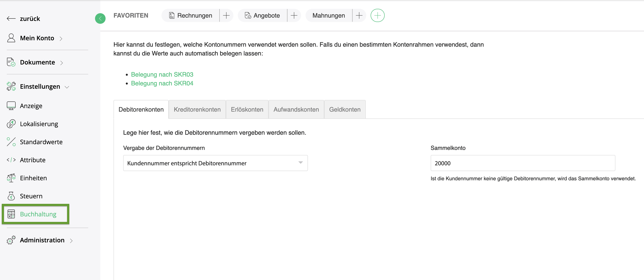644x280 pixels.
Task: Expand the Mein Konto chevron
Action: [x=61, y=39]
